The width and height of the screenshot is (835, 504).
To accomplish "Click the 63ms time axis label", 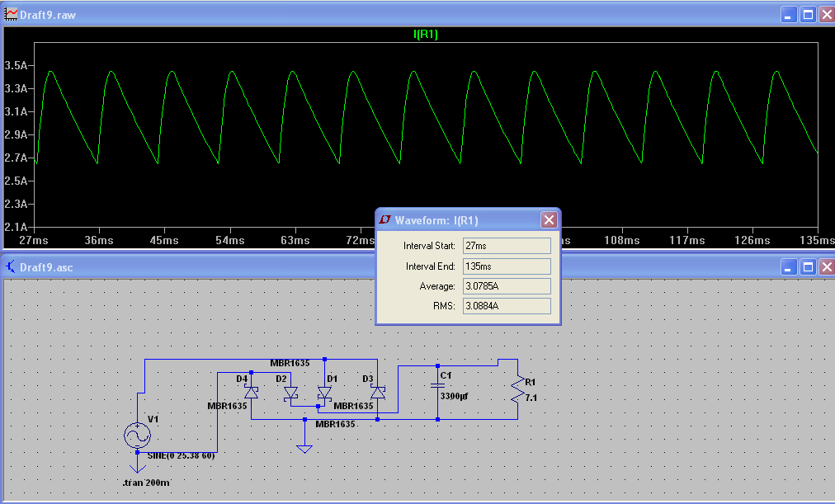I will pyautogui.click(x=295, y=241).
